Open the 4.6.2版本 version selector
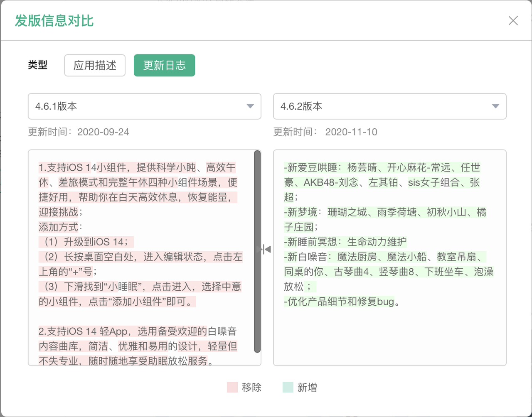The image size is (532, 417). 389,106
